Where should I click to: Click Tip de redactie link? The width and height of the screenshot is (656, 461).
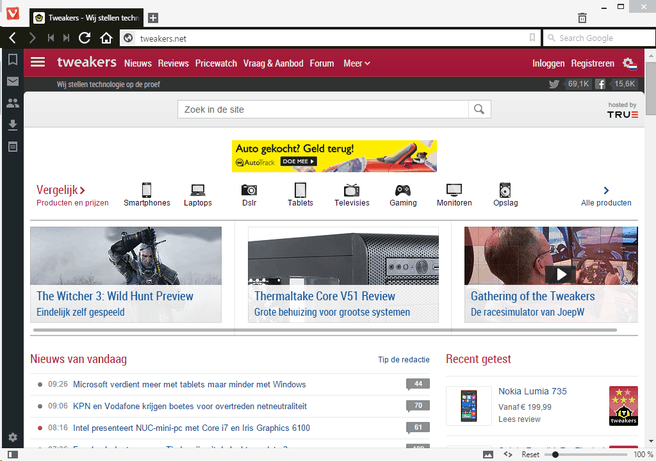click(x=404, y=359)
